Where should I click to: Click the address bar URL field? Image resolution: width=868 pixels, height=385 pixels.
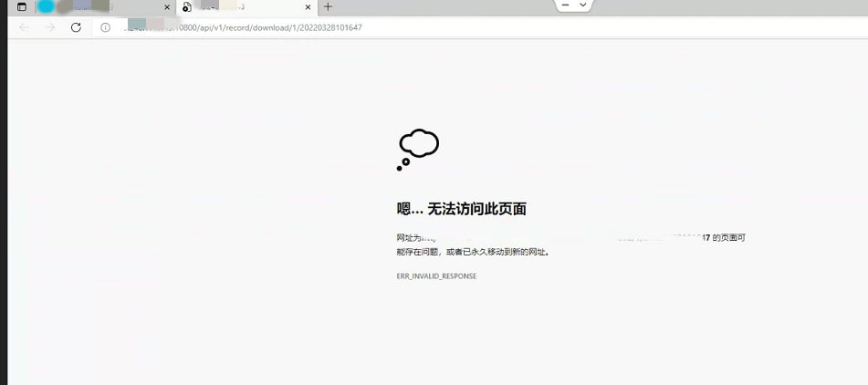coord(480,27)
